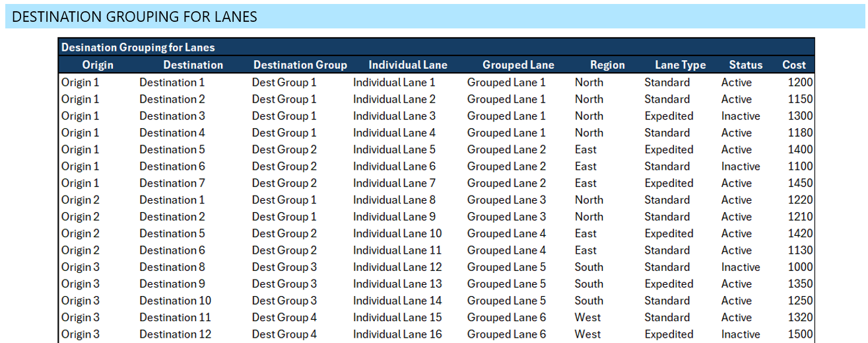Screen dimensions: 868x343
Task: Select Destination 7 cell
Action: 172,183
